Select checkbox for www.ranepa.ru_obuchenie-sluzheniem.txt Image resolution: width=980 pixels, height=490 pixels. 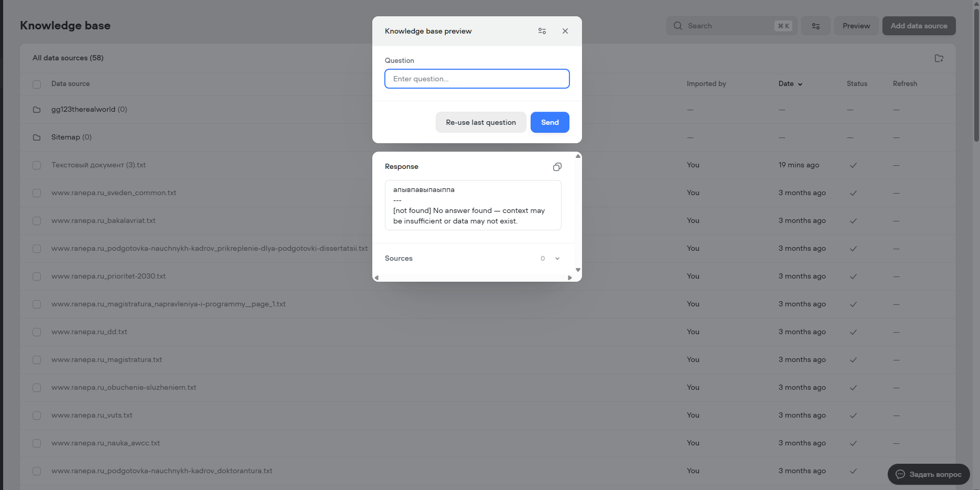point(37,388)
